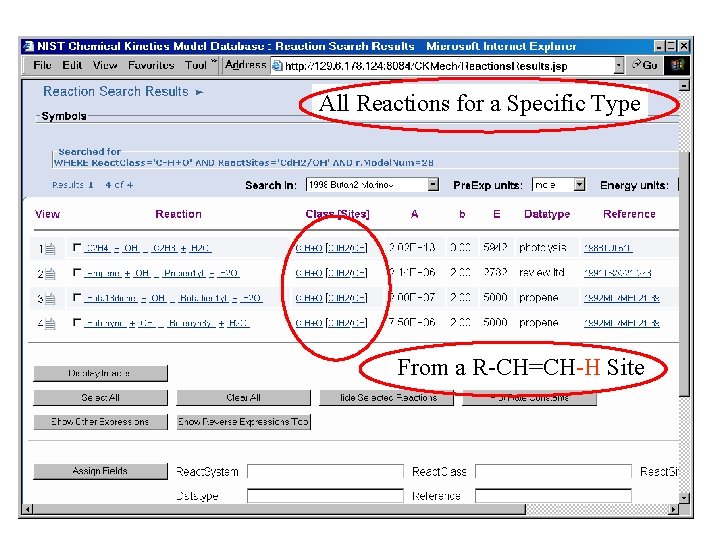Click the horizontal scrollbar left arrow
The height and width of the screenshot is (540, 720).
pyautogui.click(x=28, y=509)
